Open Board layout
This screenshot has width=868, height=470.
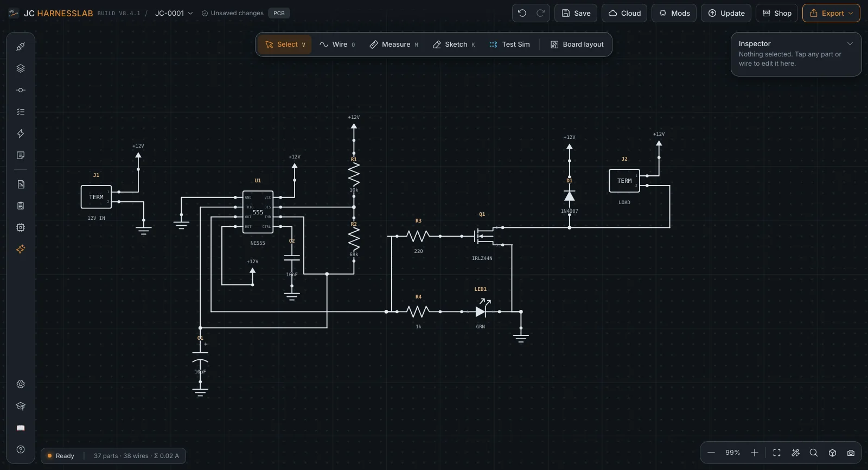point(577,45)
